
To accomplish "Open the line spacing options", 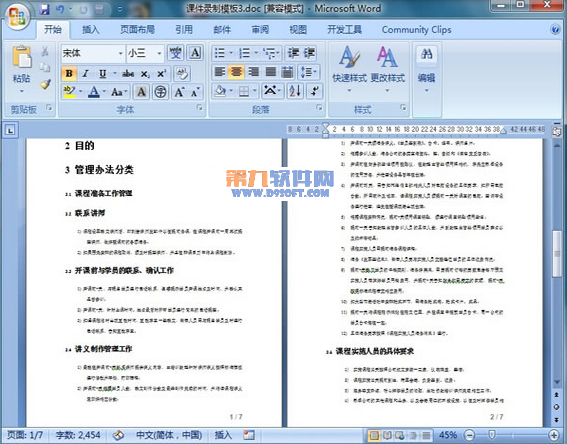I will click(x=308, y=72).
